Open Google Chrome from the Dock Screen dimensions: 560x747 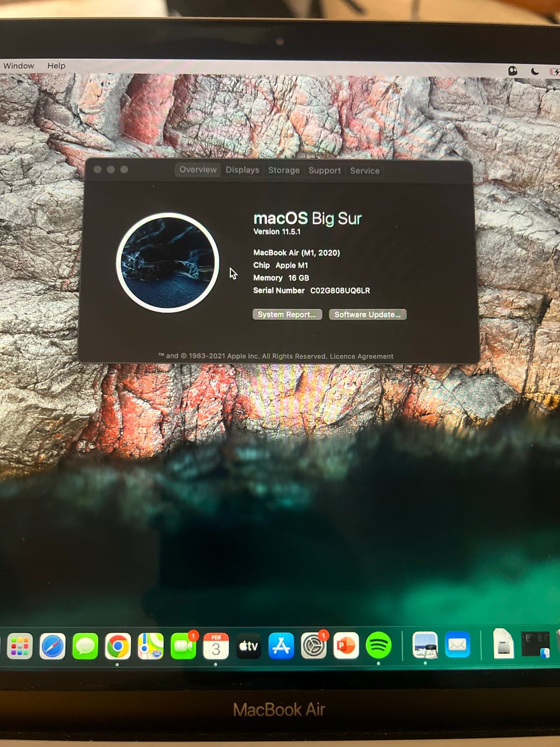(x=118, y=646)
